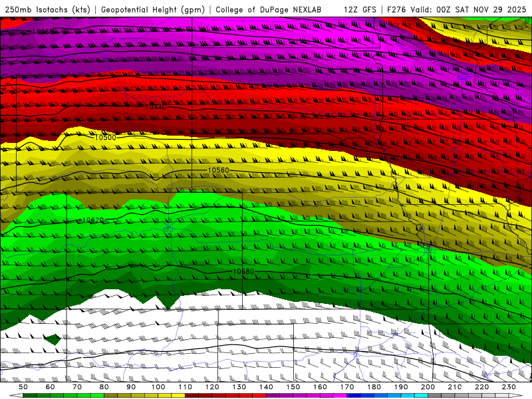Click the isolated dark green patch in white area

pyautogui.click(x=53, y=339)
